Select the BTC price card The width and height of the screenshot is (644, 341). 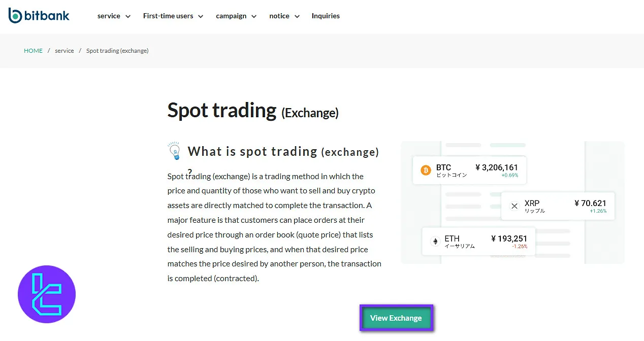pyautogui.click(x=469, y=170)
